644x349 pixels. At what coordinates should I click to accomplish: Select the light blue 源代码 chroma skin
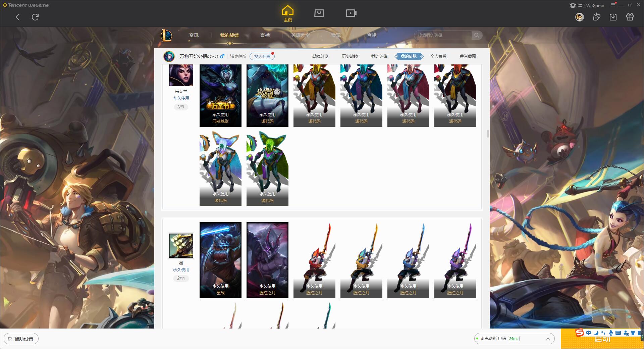pos(220,168)
